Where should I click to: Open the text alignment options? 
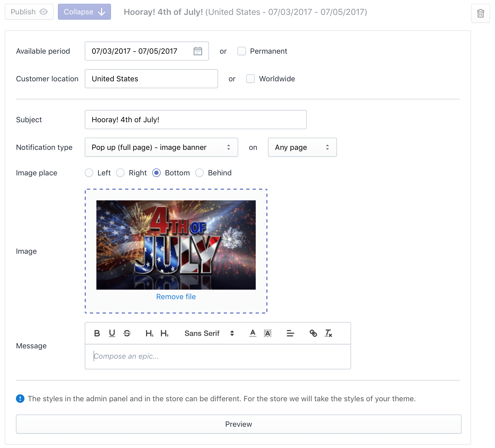point(290,333)
